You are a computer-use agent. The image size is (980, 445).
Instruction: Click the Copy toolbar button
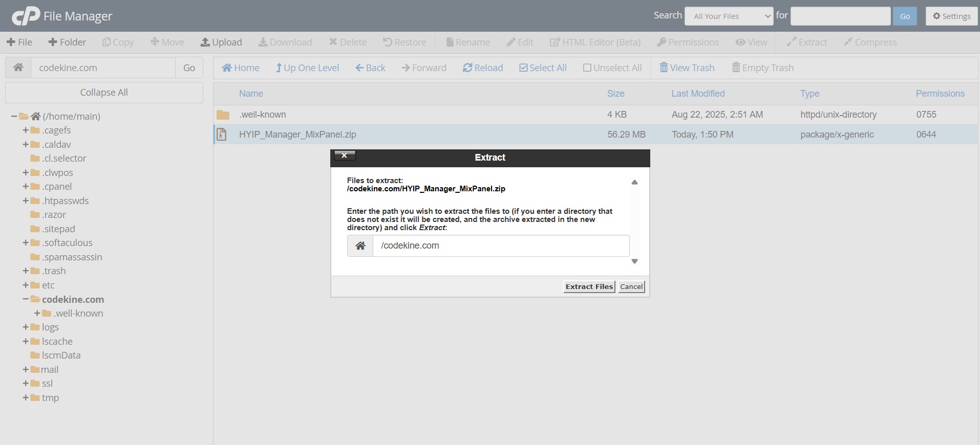[x=118, y=42]
